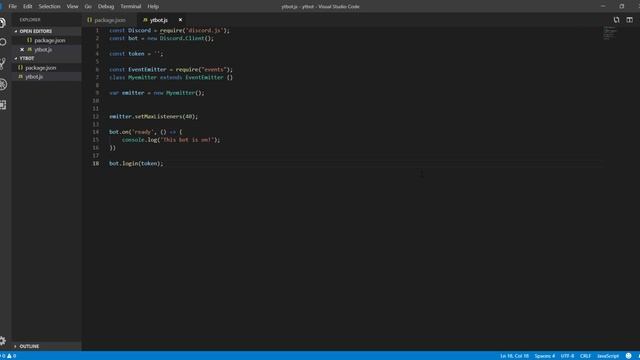The width and height of the screenshot is (640, 360).
Task: Click line 15 console.log statement
Action: [x=171, y=140]
